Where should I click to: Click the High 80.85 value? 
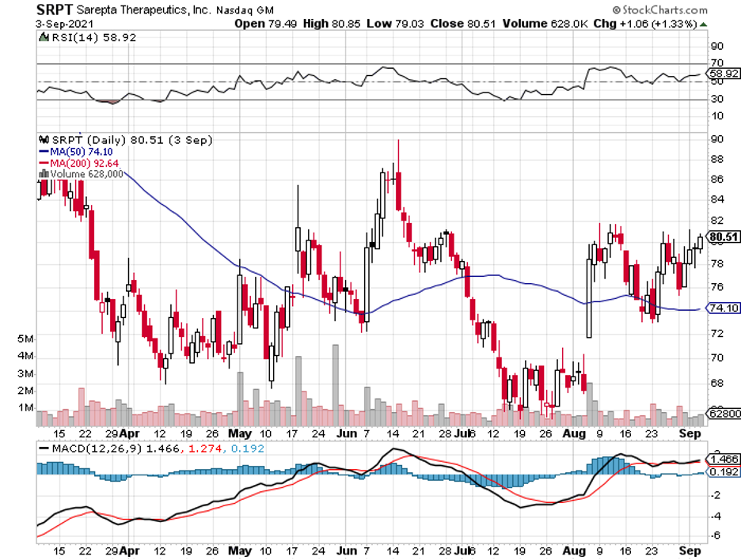pos(332,24)
